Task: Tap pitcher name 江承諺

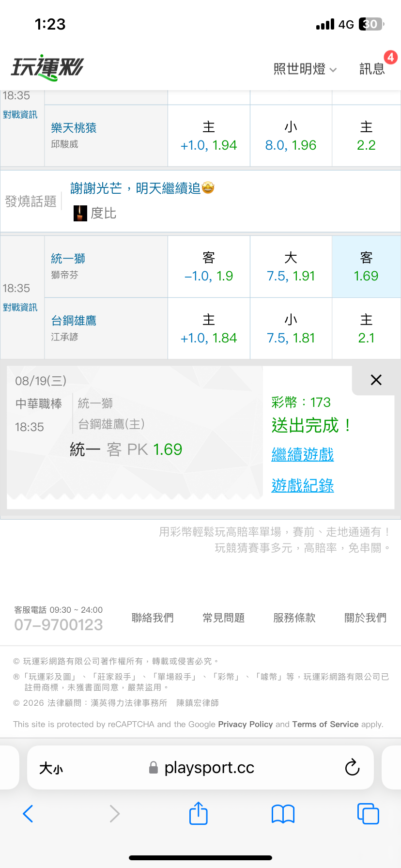Action: pos(64,337)
